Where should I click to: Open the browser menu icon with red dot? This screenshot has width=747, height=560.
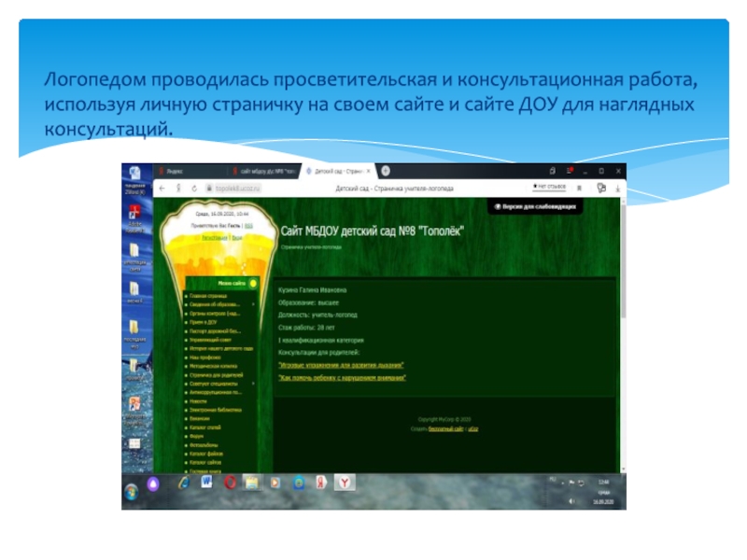570,171
